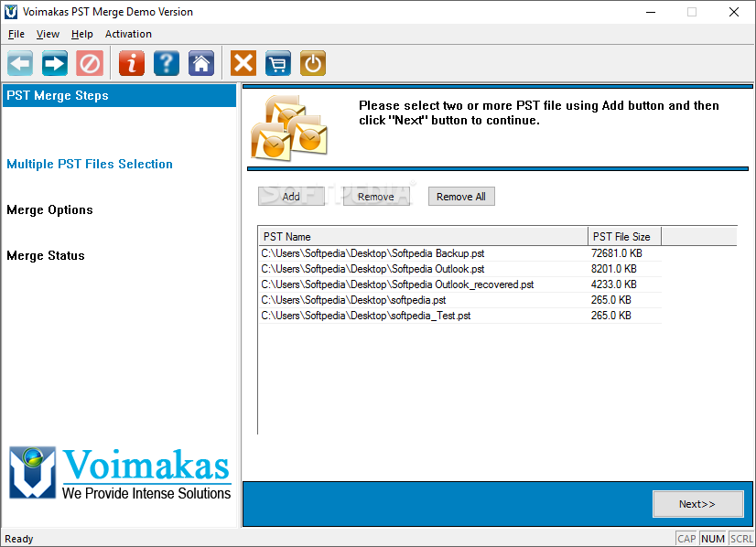Select Multiple PST Files Selection step
Viewport: 756px width, 547px height.
[90, 165]
